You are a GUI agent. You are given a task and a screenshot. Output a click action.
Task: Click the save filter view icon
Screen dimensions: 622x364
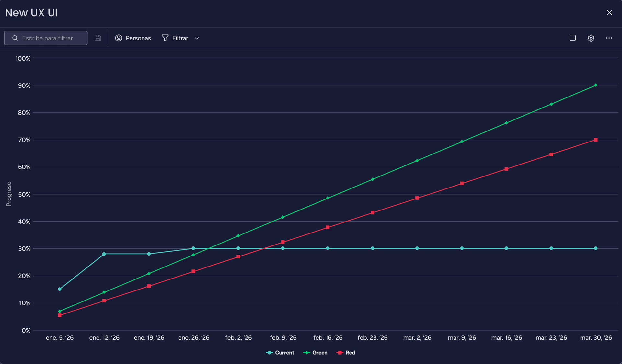click(x=98, y=38)
